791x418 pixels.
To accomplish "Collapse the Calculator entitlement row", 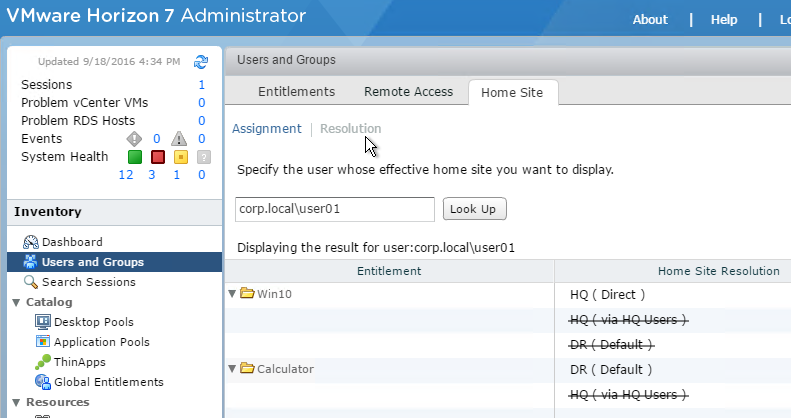I will pos(232,369).
